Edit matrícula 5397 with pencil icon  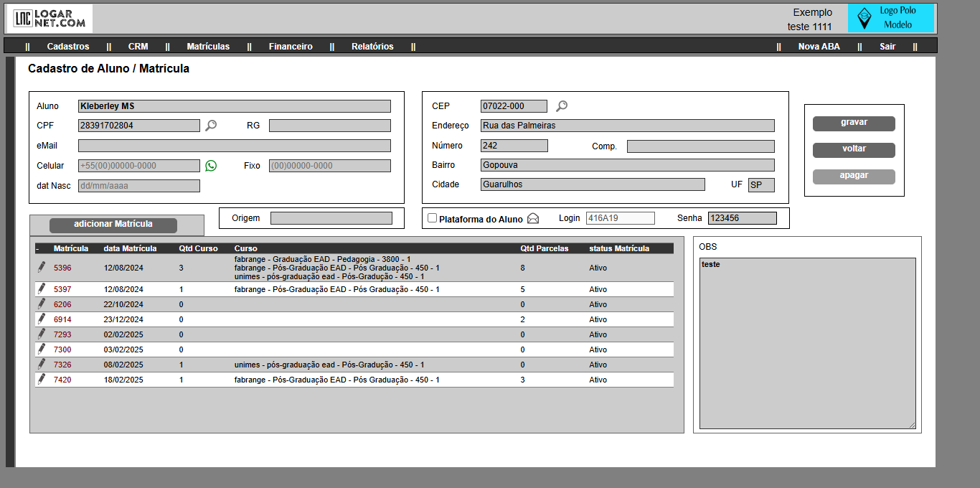pos(41,288)
